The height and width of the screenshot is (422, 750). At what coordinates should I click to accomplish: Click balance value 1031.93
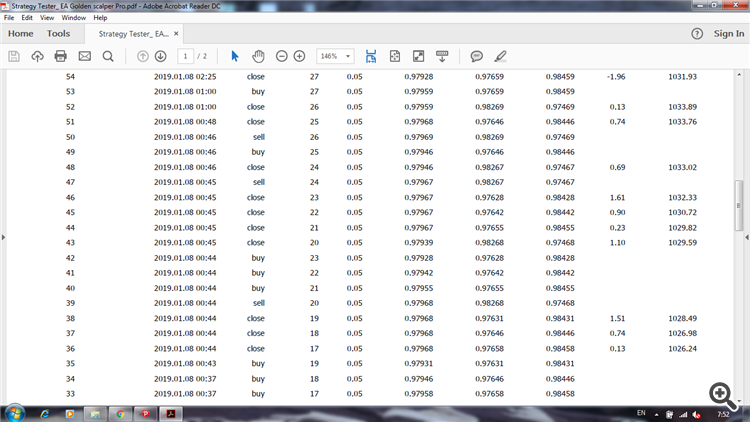pos(683,77)
